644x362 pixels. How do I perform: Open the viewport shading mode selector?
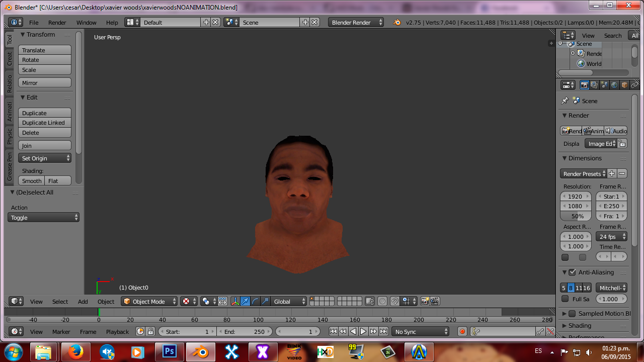tap(189, 301)
